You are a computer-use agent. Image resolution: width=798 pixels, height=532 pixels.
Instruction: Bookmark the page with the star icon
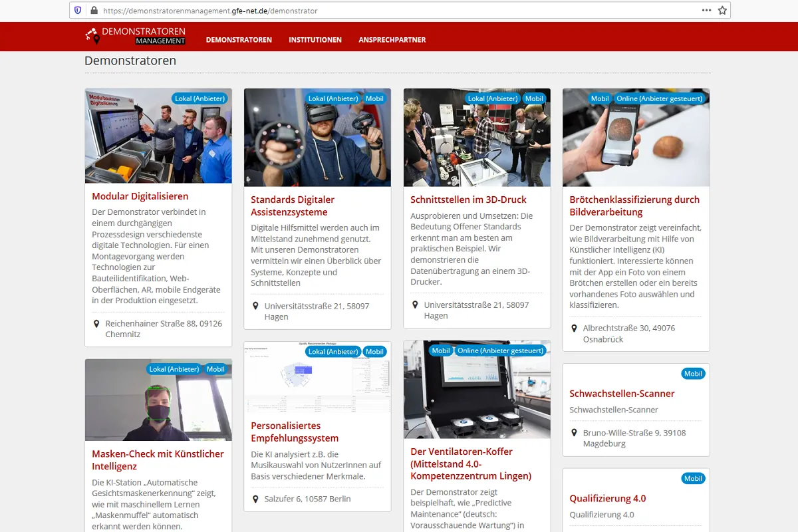point(722,11)
